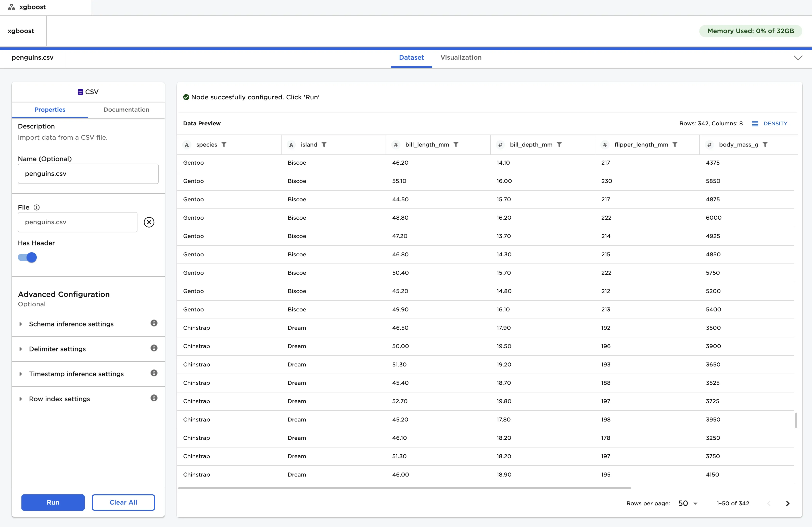Filter the flipper_length_mm column
Screen dimensions: 812x527
pyautogui.click(x=675, y=144)
